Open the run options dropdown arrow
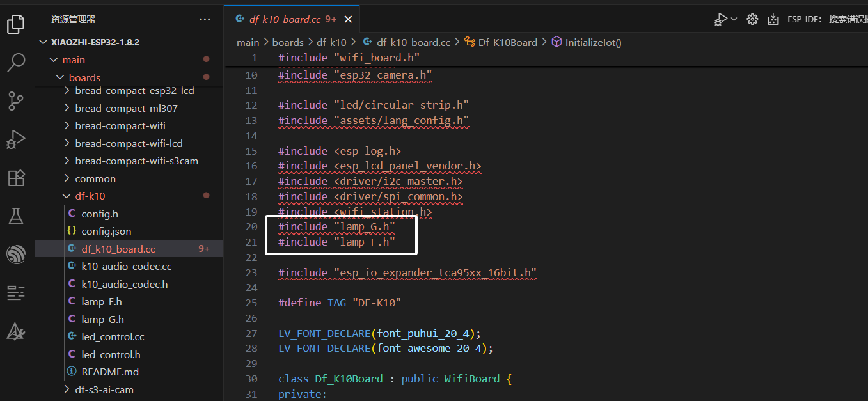 [734, 19]
